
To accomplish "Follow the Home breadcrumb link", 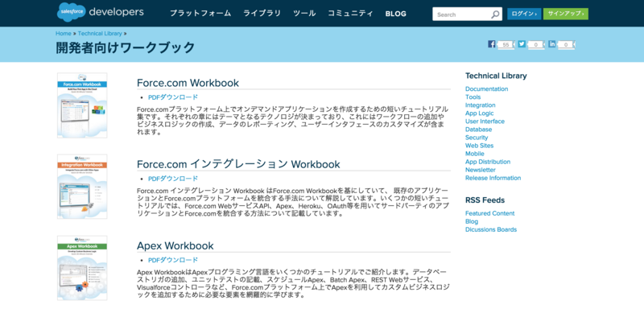I will (x=64, y=34).
